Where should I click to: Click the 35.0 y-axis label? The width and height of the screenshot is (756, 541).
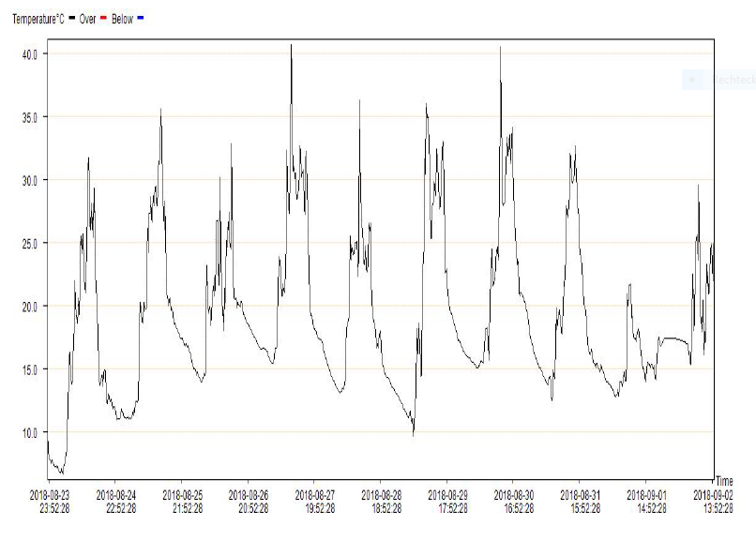point(29,117)
